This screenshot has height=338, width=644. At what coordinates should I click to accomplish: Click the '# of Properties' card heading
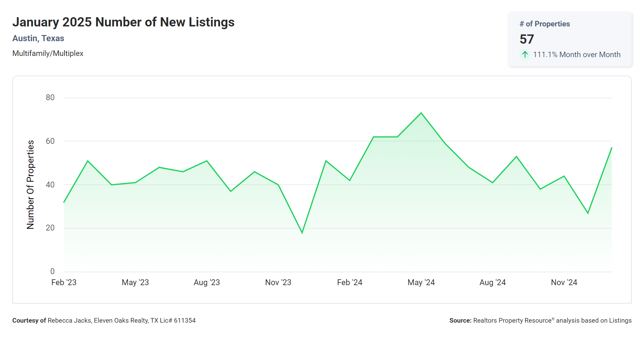(544, 24)
